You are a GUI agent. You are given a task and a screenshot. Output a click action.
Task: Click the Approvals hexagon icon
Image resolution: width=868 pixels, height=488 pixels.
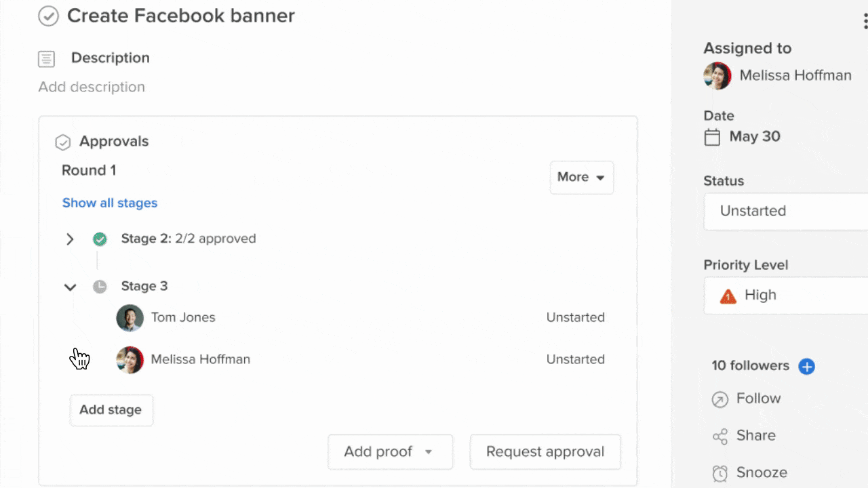point(62,142)
